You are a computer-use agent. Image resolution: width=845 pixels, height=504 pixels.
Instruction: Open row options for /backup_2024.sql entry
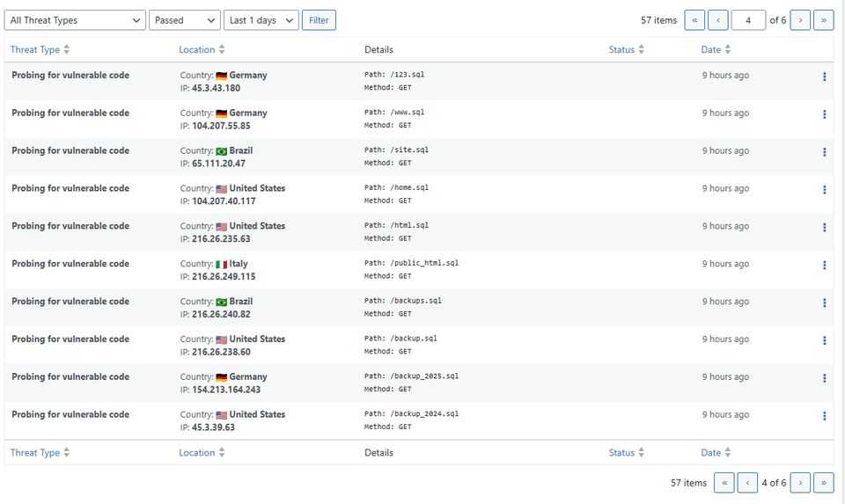click(824, 416)
